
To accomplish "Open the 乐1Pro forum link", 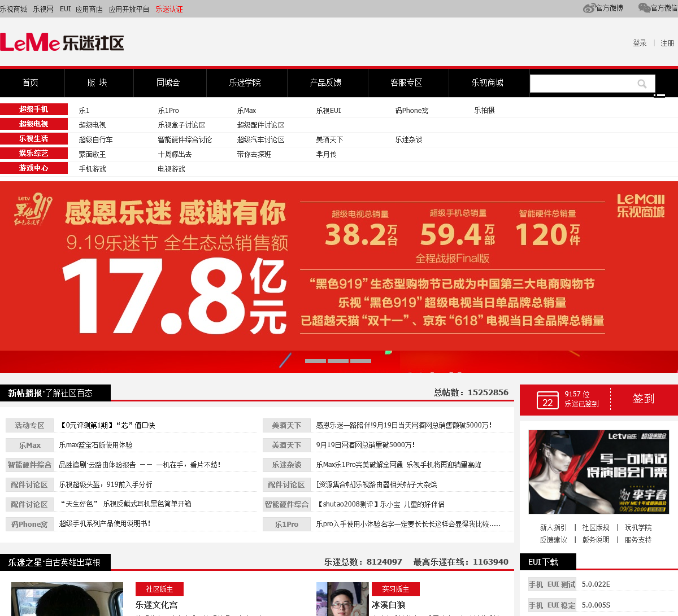I will pos(168,111).
